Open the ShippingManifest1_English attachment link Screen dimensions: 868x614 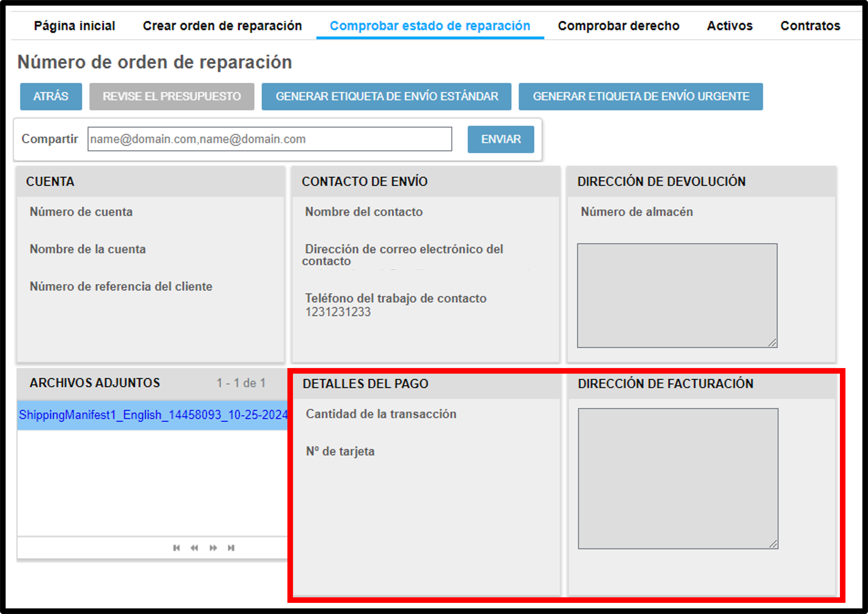pos(153,415)
